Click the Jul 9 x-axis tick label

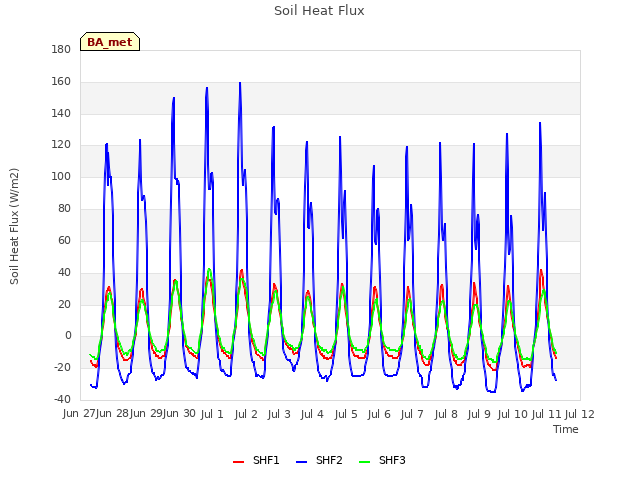tap(479, 414)
